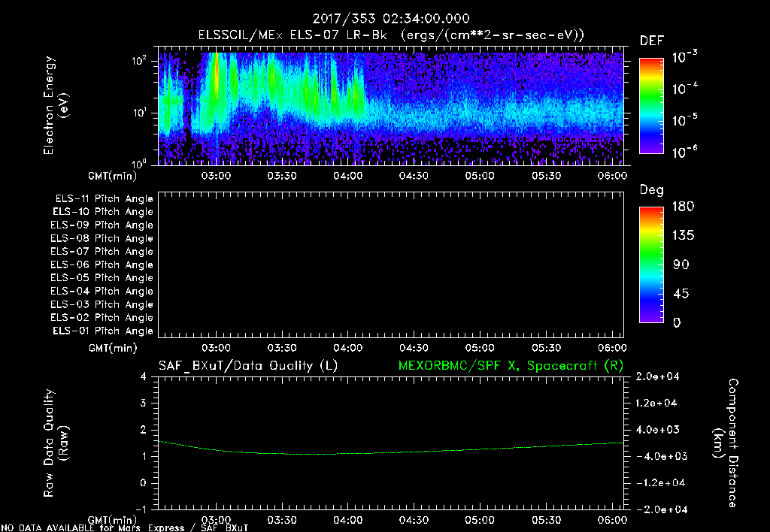Click the ELS-04 Pitch Angle row label
The height and width of the screenshot is (532, 770).
click(102, 291)
